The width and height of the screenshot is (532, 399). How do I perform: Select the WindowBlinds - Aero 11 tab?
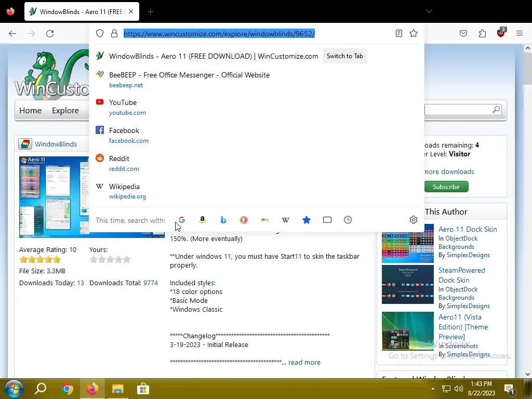82,11
